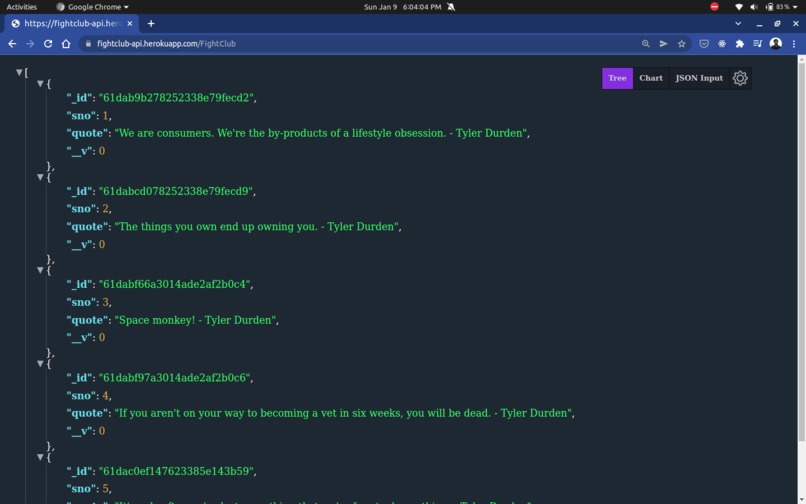The width and height of the screenshot is (806, 504).
Task: Click the "__v" key under sno 4
Action: pyautogui.click(x=80, y=431)
